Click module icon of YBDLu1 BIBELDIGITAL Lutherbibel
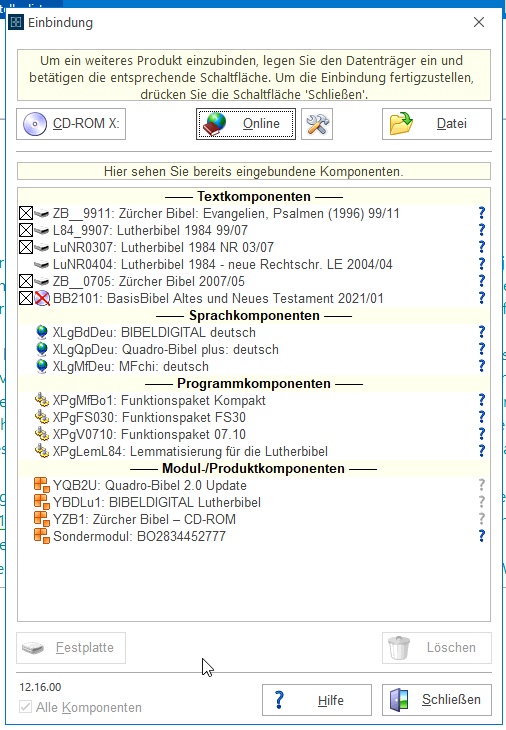The height and width of the screenshot is (730, 506). [x=42, y=502]
